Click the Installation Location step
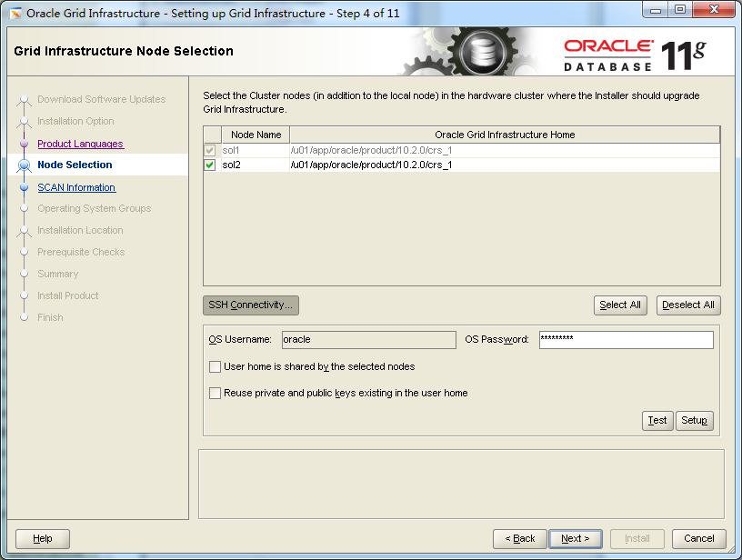 click(x=80, y=230)
